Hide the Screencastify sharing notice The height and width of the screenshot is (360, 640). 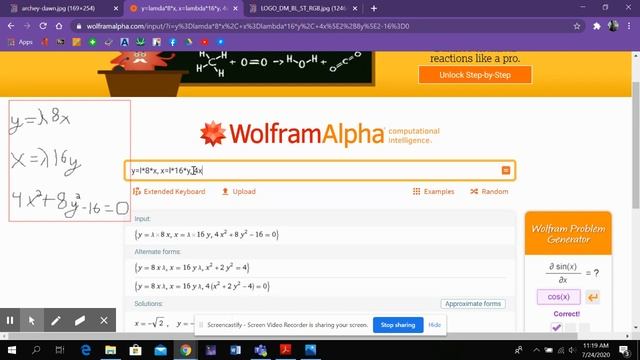(x=435, y=325)
